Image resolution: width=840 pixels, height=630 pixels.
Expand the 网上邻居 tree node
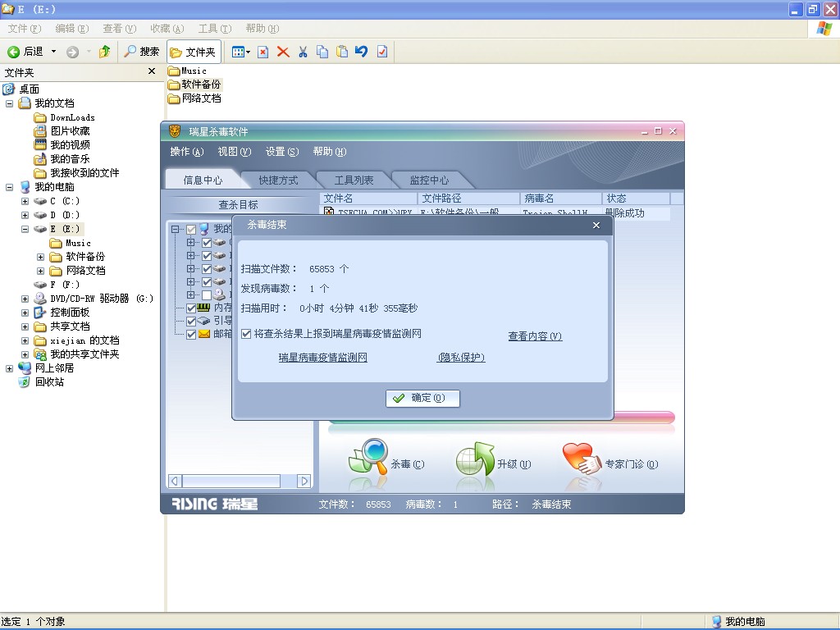[9, 368]
